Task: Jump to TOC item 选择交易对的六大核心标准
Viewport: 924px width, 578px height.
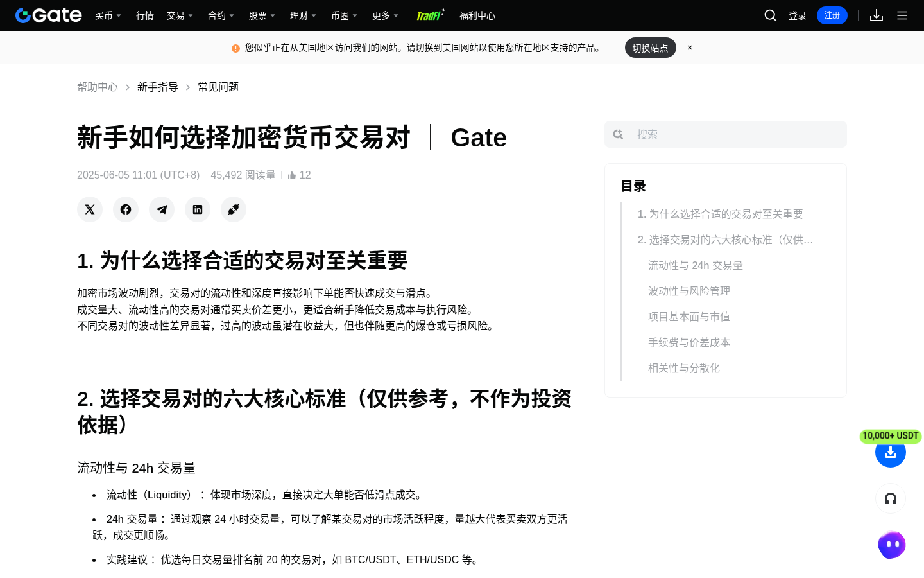Action: pyautogui.click(x=726, y=240)
